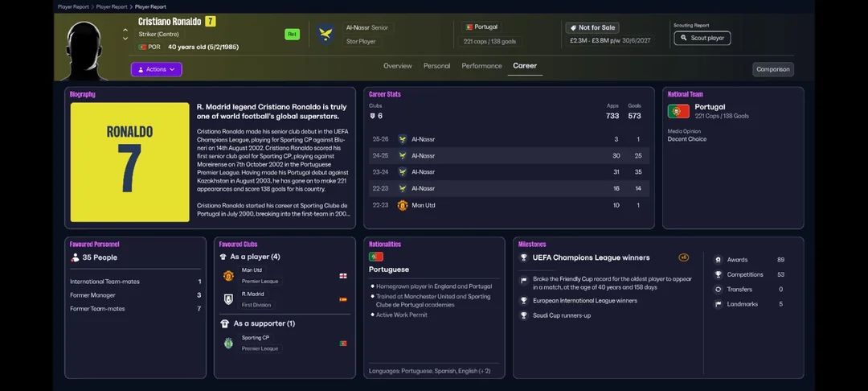The width and height of the screenshot is (868, 391).
Task: Click Man Utd crest in career stats
Action: point(403,205)
